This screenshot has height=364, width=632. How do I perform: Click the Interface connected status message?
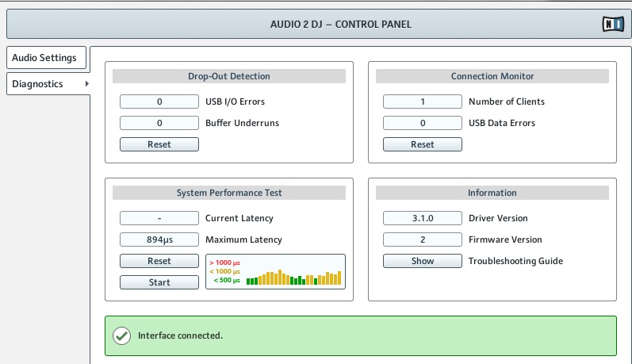[180, 335]
